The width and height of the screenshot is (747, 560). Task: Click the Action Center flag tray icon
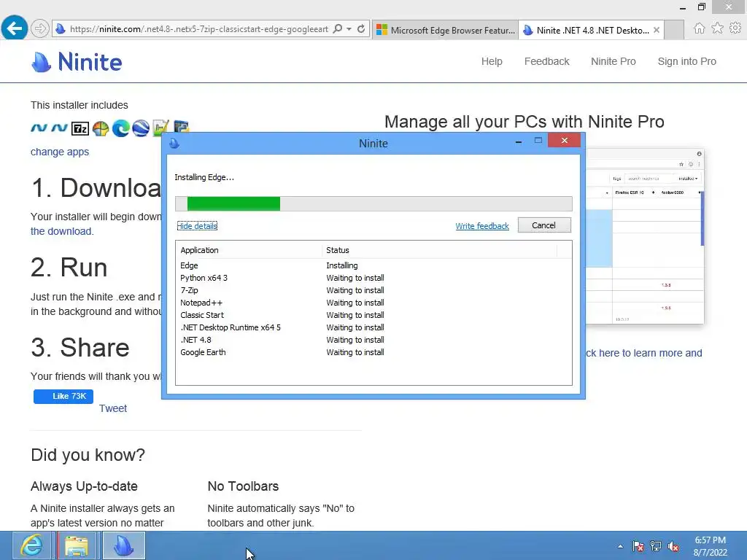(x=638, y=546)
